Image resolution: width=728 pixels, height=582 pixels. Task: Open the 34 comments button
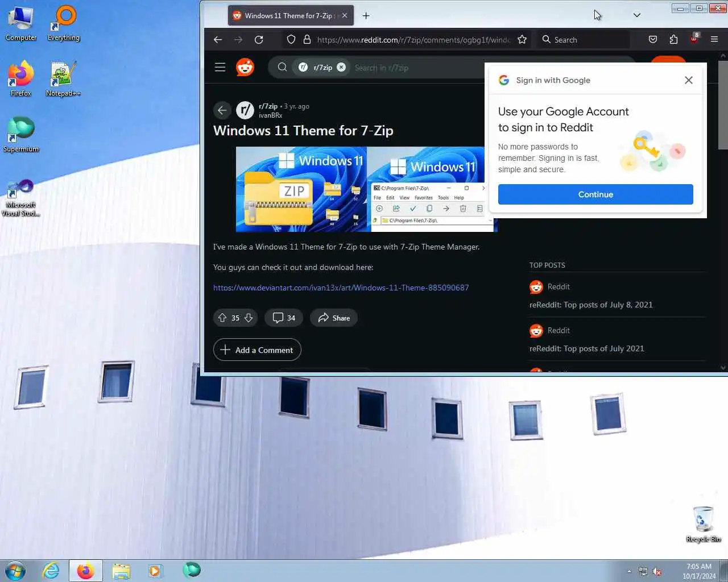pos(284,318)
